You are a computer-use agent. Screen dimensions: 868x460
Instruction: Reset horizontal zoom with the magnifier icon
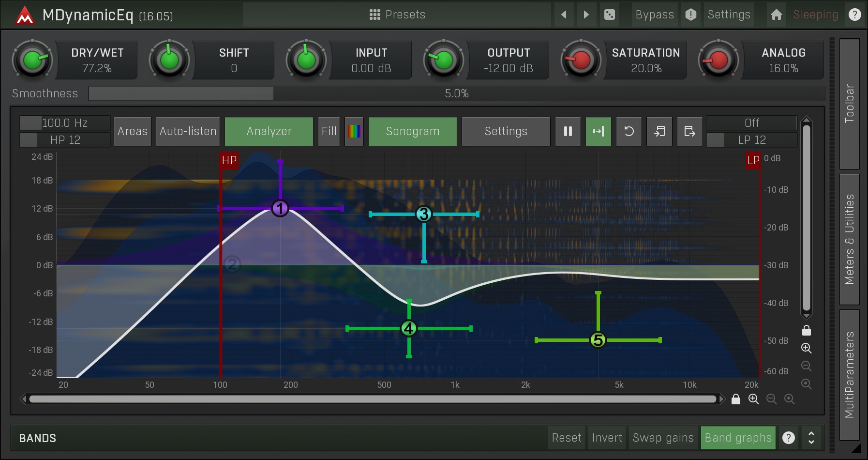[x=790, y=399]
